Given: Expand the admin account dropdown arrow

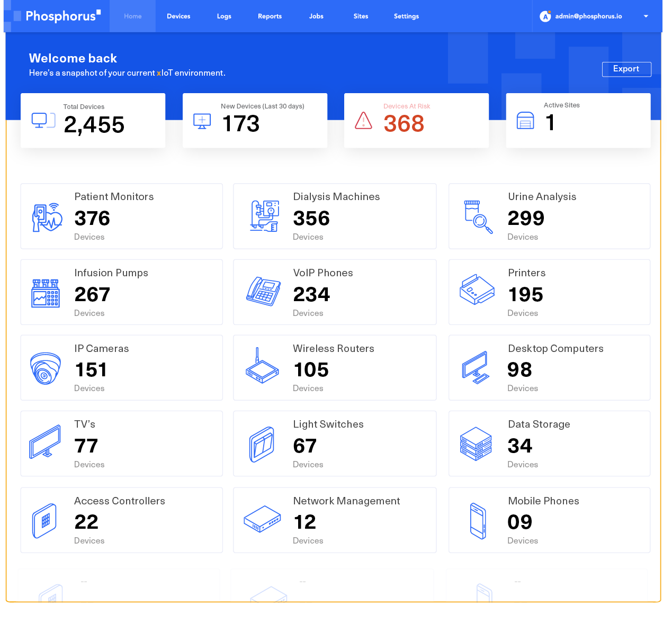Looking at the screenshot, I should [x=646, y=16].
